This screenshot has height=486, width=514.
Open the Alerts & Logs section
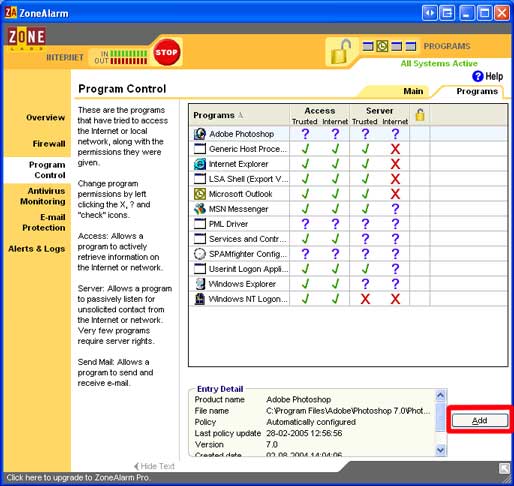coord(36,249)
